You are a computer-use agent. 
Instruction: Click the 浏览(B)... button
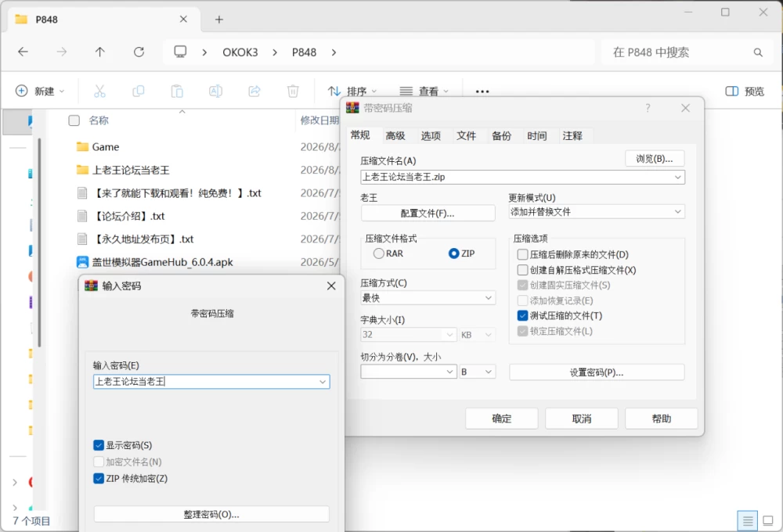654,159
